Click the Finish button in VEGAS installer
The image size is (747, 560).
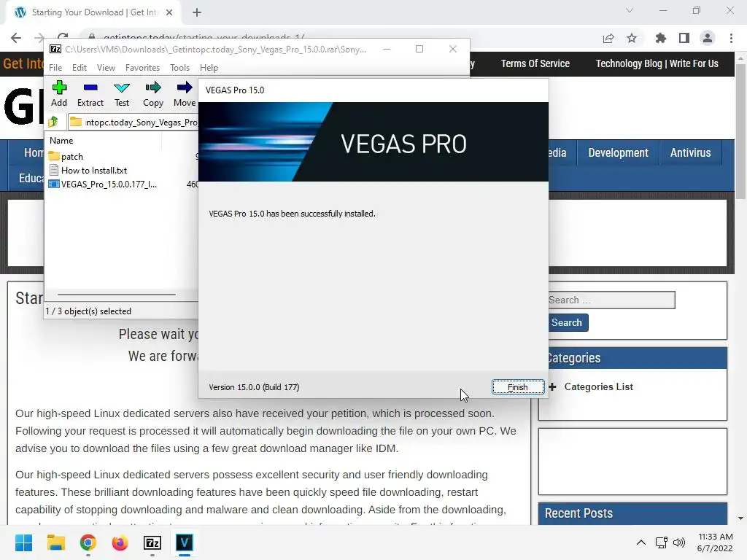coord(518,387)
